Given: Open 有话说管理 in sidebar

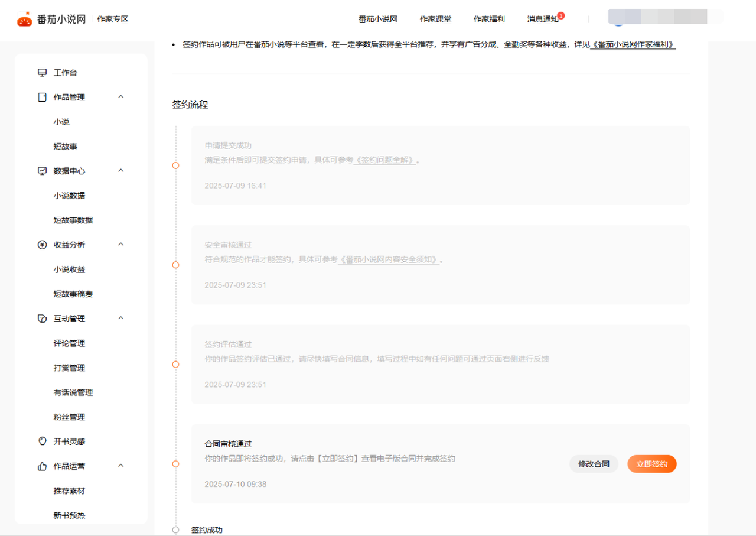Looking at the screenshot, I should pyautogui.click(x=73, y=392).
